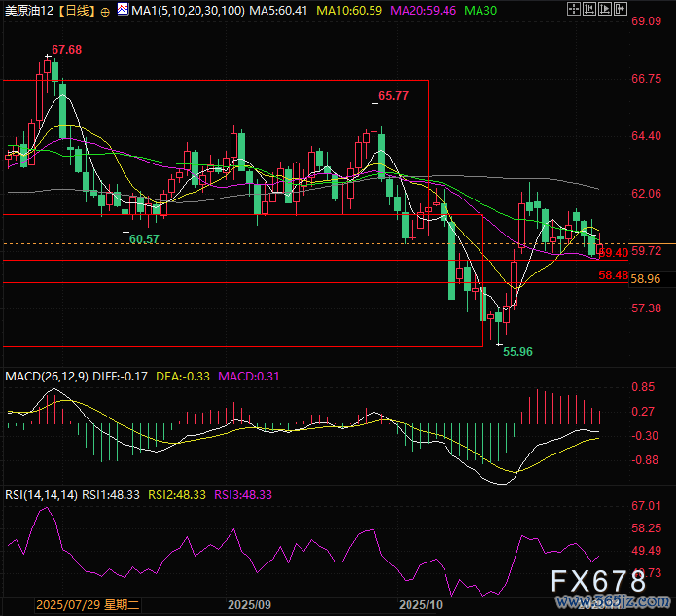676x616 pixels.
Task: Click the circled-plus icon beside 【日线】
Action: [105, 11]
